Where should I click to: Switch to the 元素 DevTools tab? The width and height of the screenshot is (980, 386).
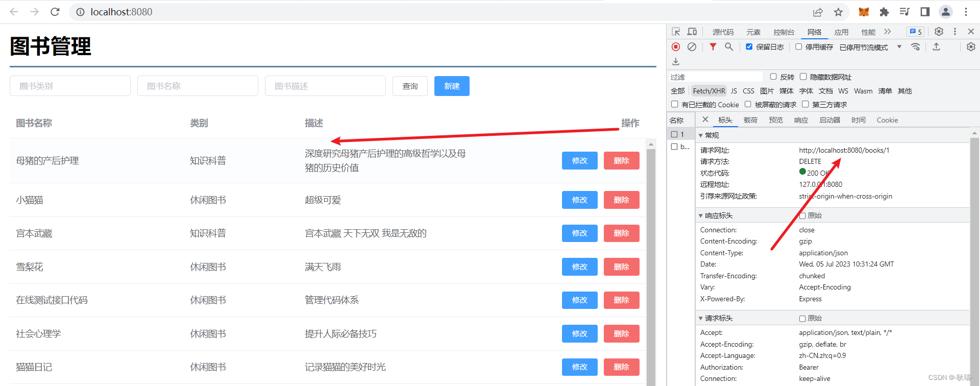[x=753, y=32]
